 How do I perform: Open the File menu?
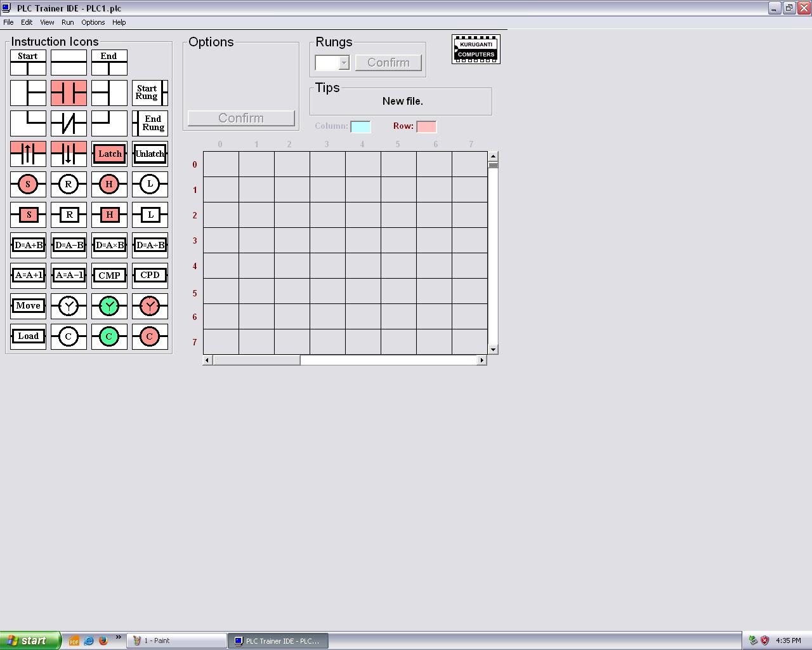click(x=8, y=22)
